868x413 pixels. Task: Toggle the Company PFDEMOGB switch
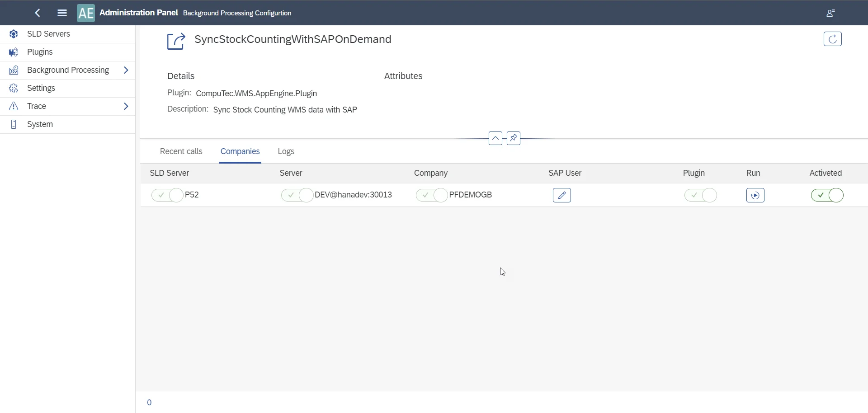tap(432, 196)
